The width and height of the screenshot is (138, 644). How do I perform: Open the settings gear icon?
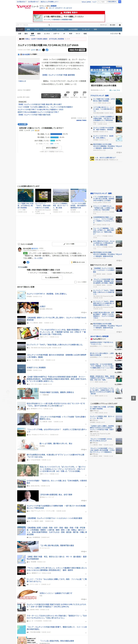(x=120, y=25)
